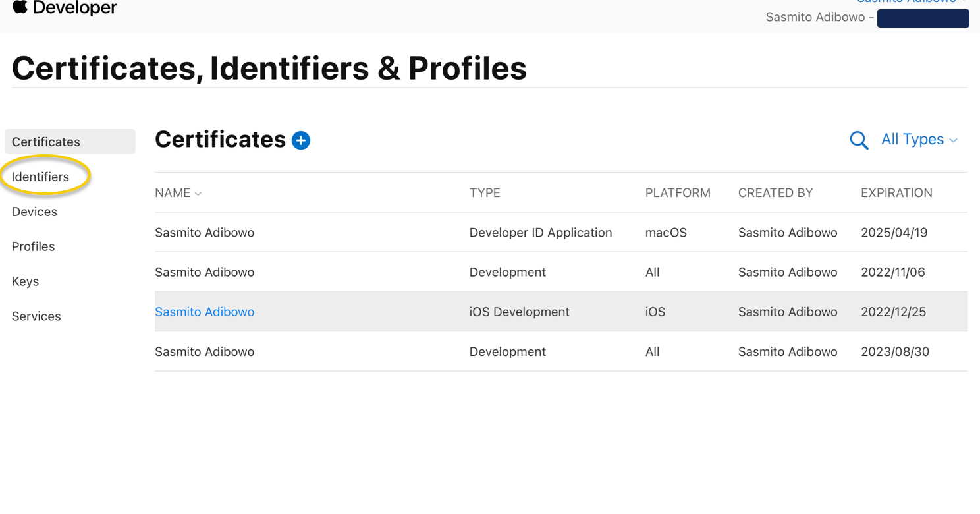Click expiration date 2022/12/25
Viewport: 980px width, 514px height.
point(893,312)
